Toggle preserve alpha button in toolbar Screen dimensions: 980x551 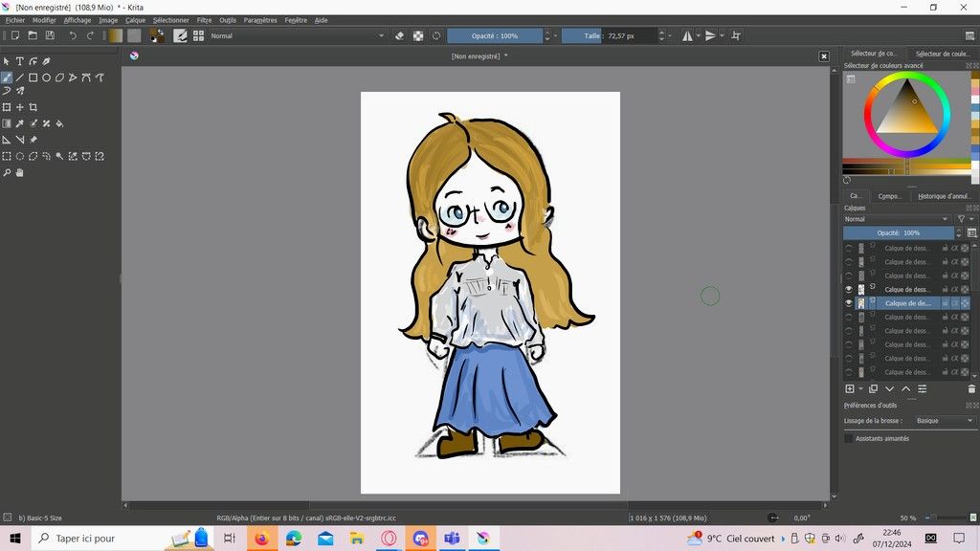point(418,35)
